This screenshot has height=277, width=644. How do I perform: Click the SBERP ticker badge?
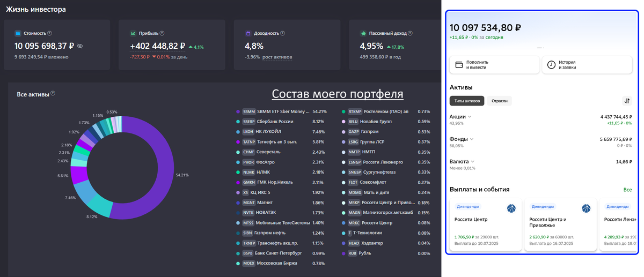tap(248, 122)
